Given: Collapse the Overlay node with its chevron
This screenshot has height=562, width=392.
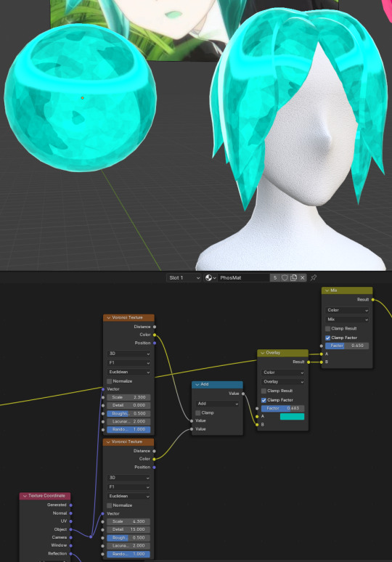Looking at the screenshot, I should tap(262, 353).
